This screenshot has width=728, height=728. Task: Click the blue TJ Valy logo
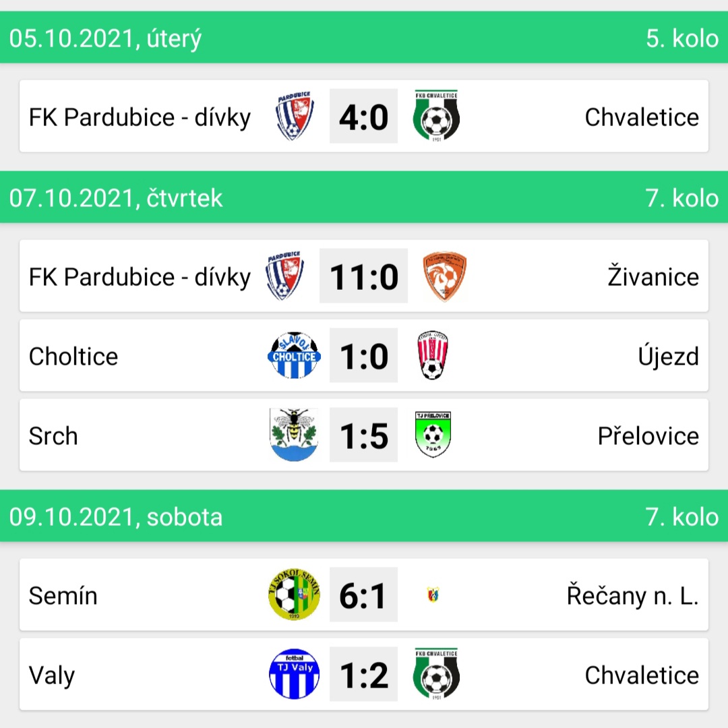[295, 674]
